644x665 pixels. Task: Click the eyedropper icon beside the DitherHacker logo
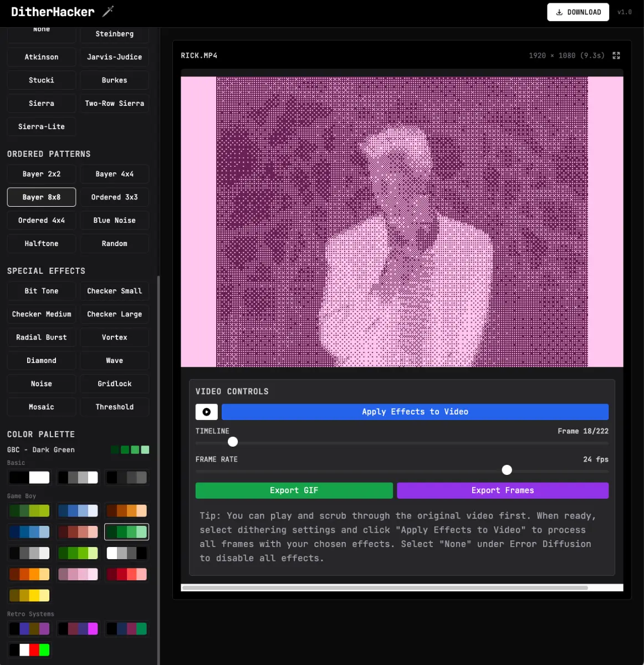tap(107, 11)
